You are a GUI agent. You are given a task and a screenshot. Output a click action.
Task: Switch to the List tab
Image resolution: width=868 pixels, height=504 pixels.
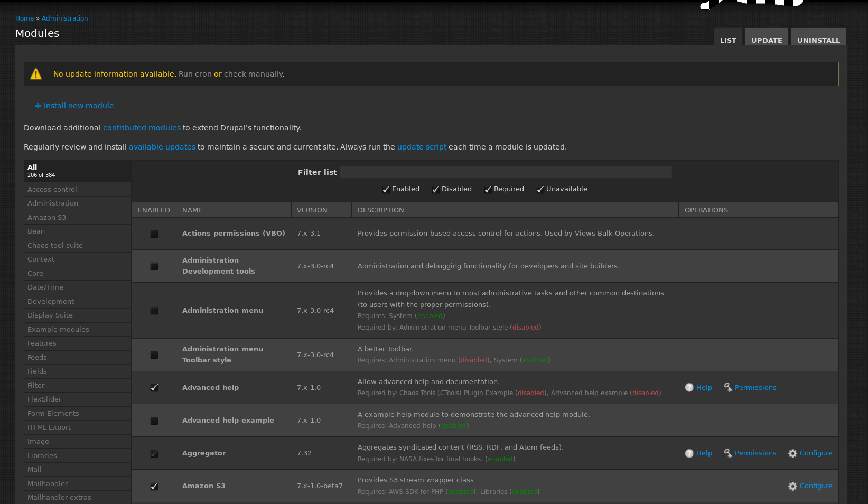pyautogui.click(x=728, y=37)
